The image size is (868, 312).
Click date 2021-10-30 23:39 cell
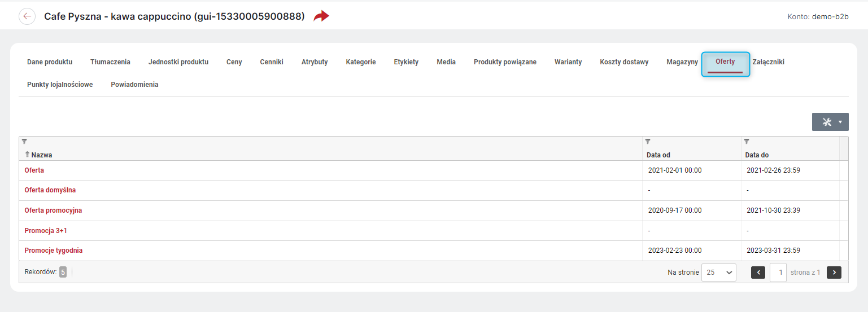click(x=773, y=210)
